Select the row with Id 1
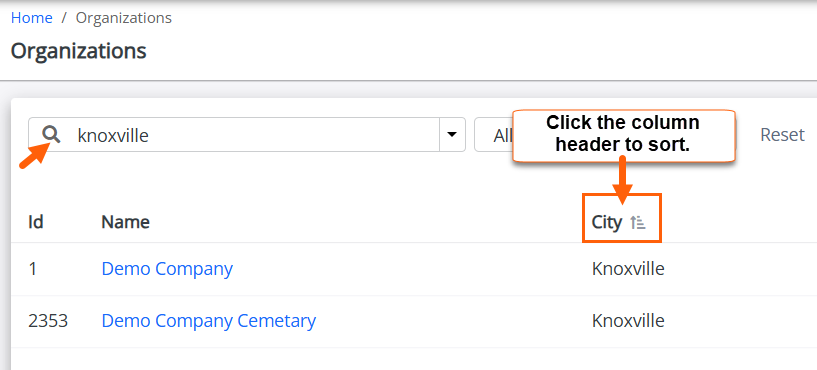 (414, 269)
